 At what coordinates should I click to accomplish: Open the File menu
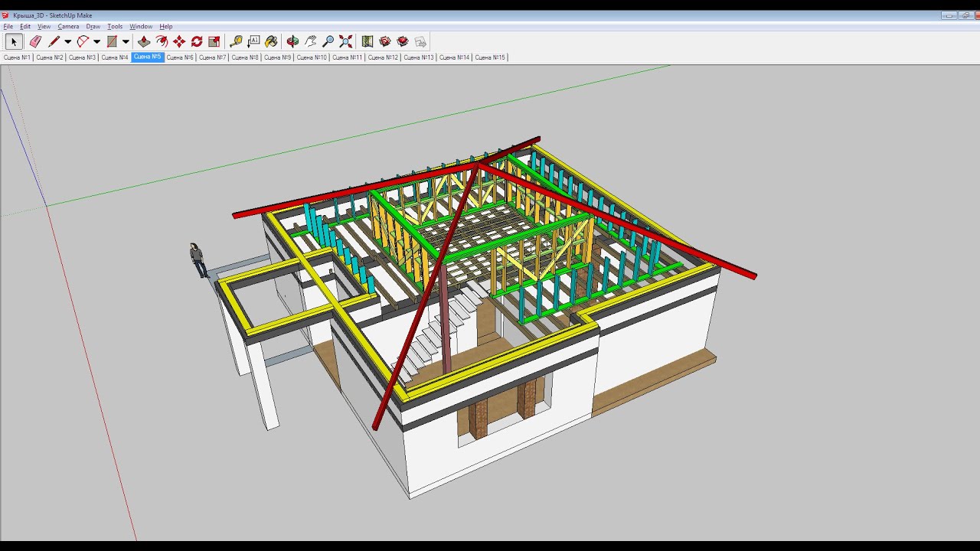point(8,26)
